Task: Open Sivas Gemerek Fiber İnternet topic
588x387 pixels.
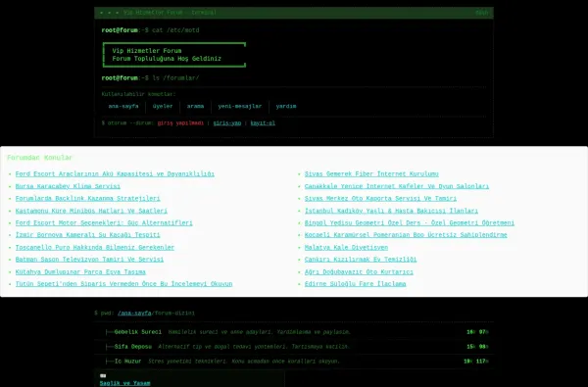Action: click(x=371, y=174)
